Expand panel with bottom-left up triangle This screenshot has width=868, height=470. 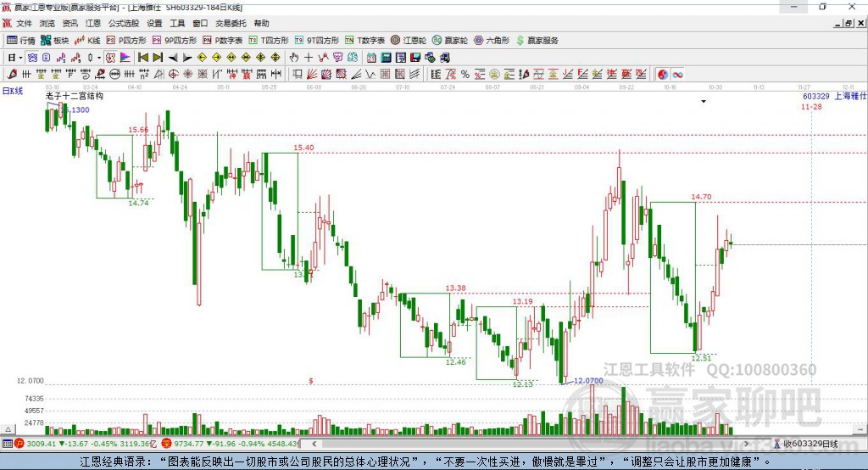[x=8, y=429]
